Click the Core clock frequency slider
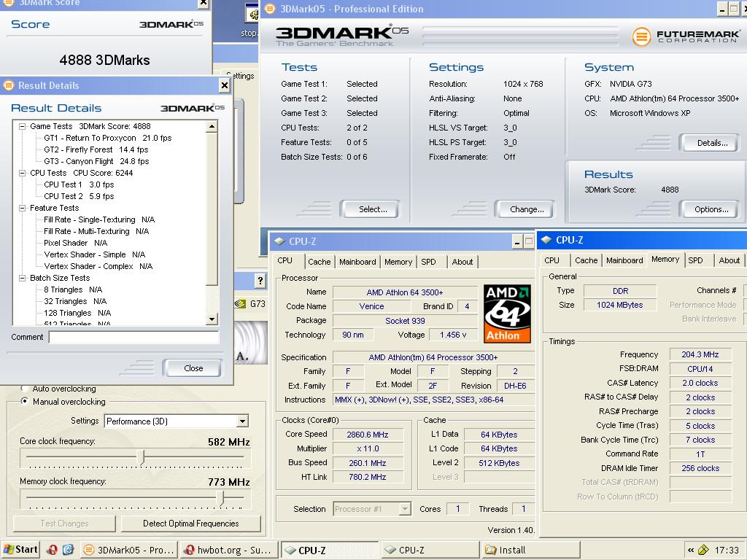The height and width of the screenshot is (560, 747). (141, 456)
